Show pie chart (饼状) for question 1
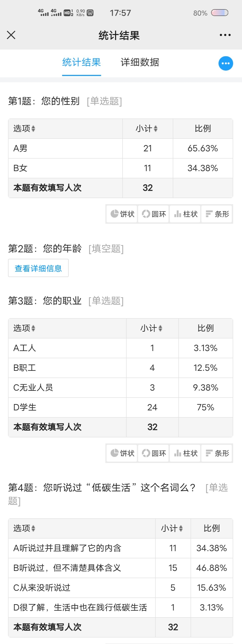 [122, 214]
